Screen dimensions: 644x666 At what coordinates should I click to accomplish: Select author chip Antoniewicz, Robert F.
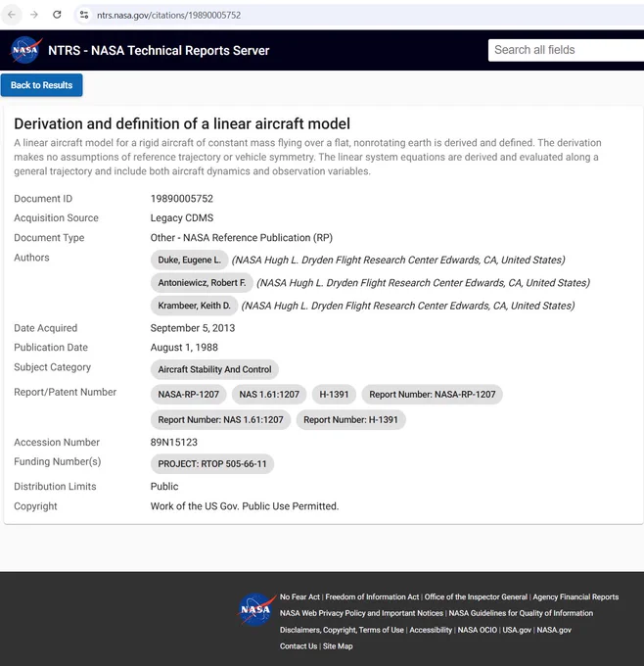[x=202, y=283]
